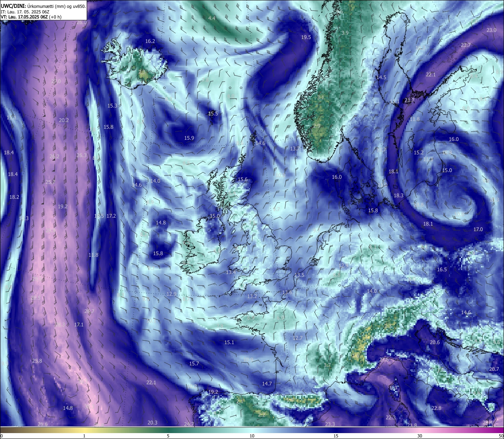Click the 15.6 value east of Scotland
The width and height of the screenshot is (504, 439).
coord(243,179)
